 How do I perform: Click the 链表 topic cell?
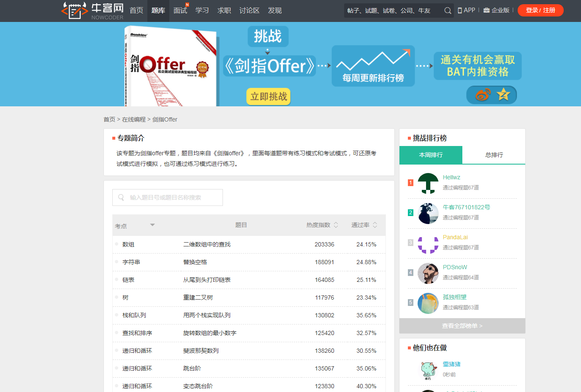(x=128, y=280)
